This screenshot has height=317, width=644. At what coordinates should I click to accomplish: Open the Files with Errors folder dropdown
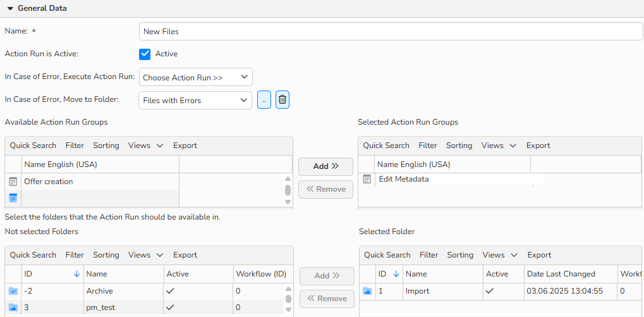point(195,100)
